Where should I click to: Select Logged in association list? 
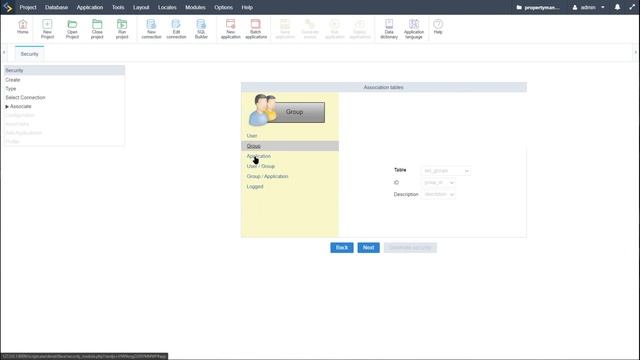(255, 187)
